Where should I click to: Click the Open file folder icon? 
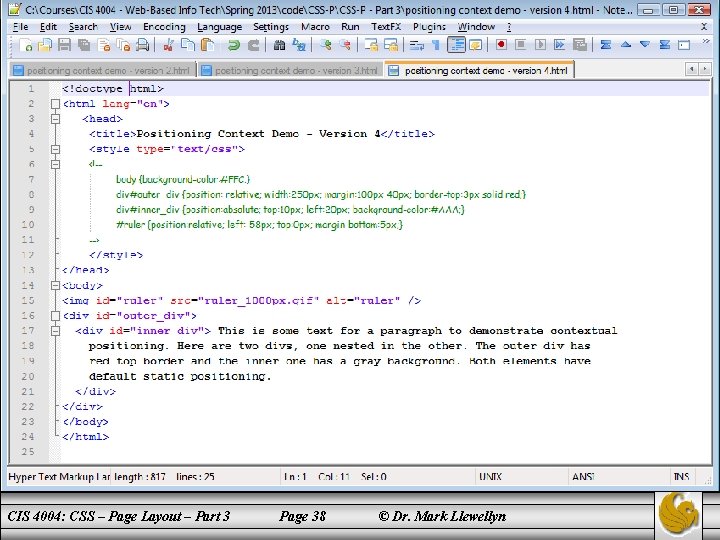pyautogui.click(x=45, y=45)
